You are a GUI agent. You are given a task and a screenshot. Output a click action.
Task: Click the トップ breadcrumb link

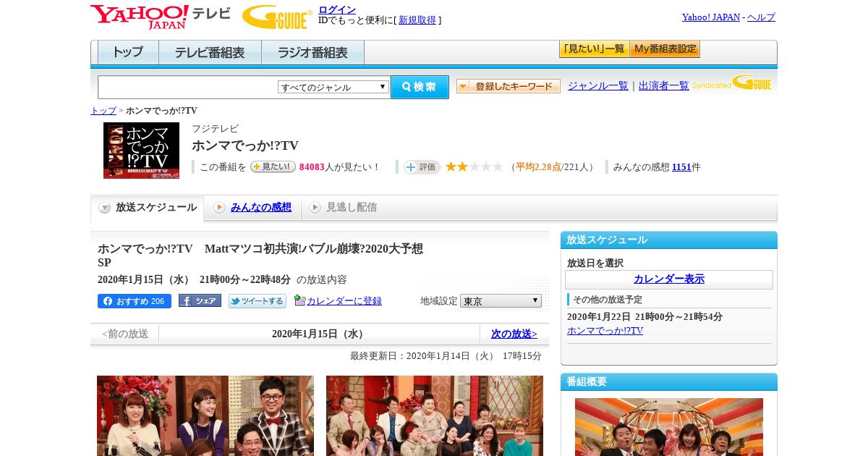[x=103, y=111]
